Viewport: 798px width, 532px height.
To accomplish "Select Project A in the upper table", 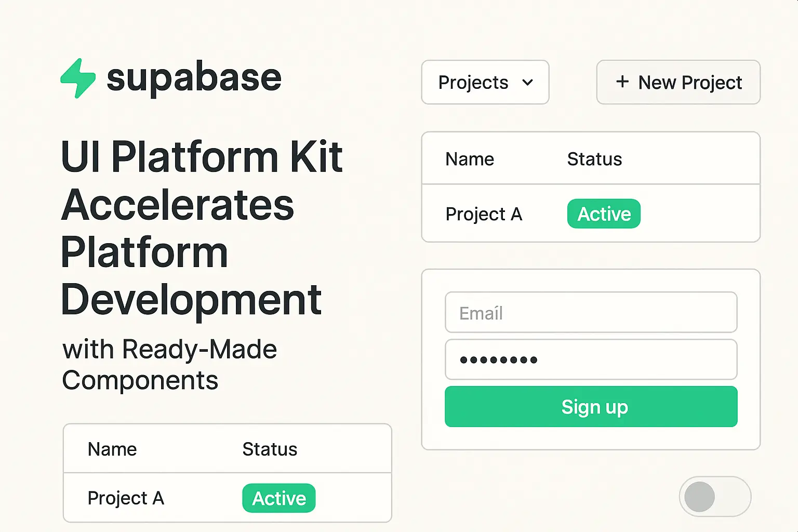I will (x=484, y=214).
